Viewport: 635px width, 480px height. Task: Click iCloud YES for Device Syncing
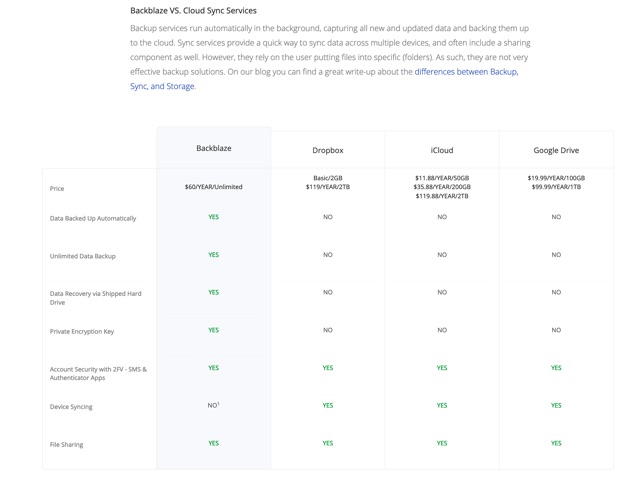(x=442, y=405)
